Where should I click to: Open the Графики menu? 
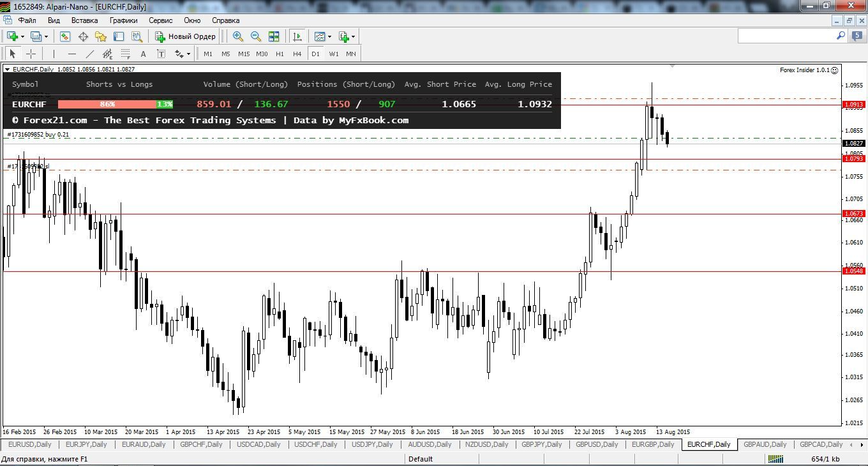pyautogui.click(x=123, y=20)
